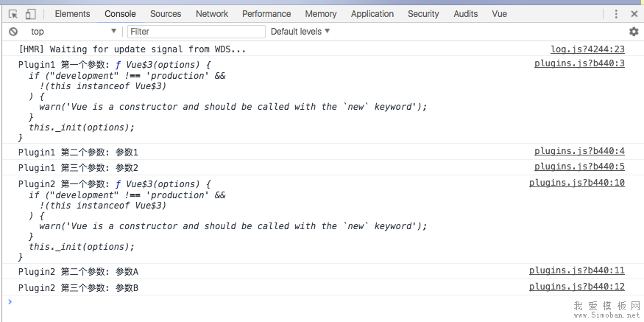644x322 pixels.
Task: Toggle the device toolbar icon
Action: (30, 14)
